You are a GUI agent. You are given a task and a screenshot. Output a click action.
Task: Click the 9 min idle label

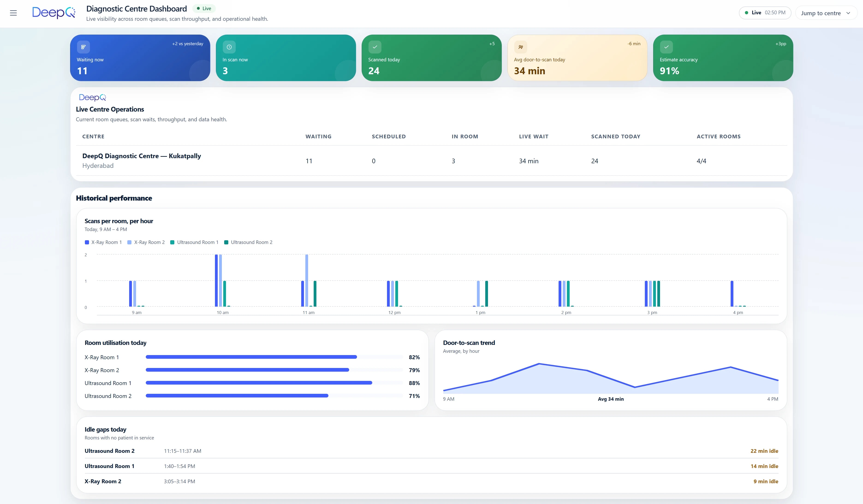(766, 481)
